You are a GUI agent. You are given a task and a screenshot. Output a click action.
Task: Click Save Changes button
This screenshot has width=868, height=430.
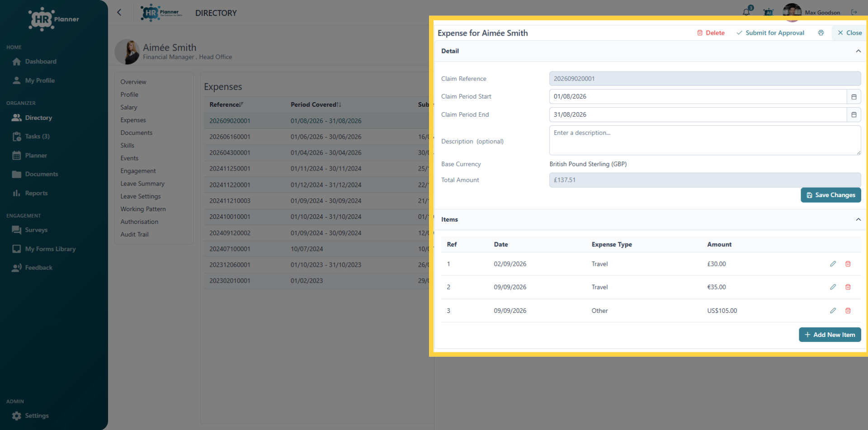(831, 195)
